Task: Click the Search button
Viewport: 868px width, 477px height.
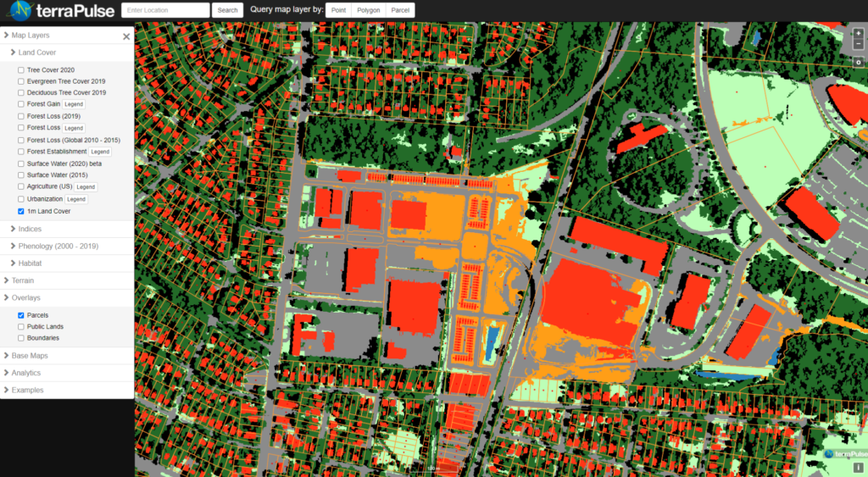Action: [x=227, y=10]
